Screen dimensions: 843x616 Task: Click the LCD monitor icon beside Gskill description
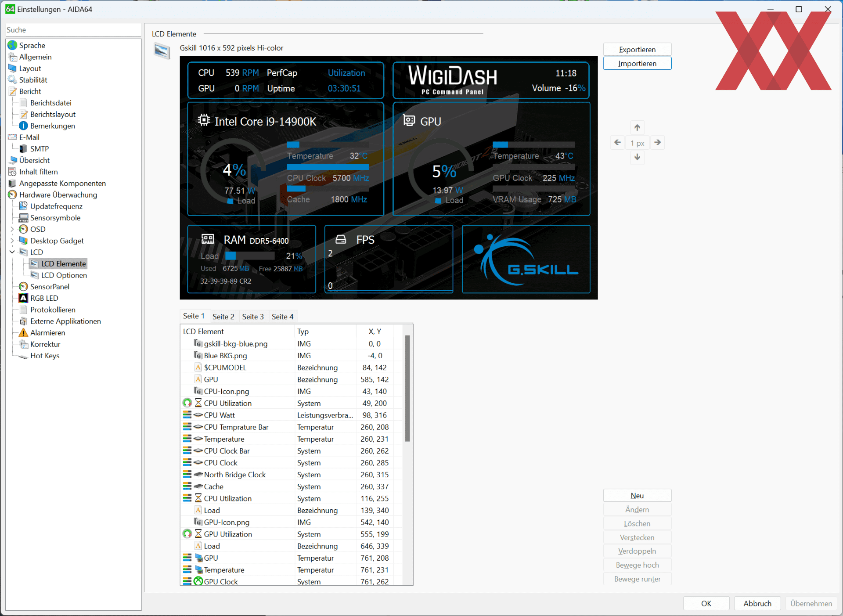click(x=162, y=51)
